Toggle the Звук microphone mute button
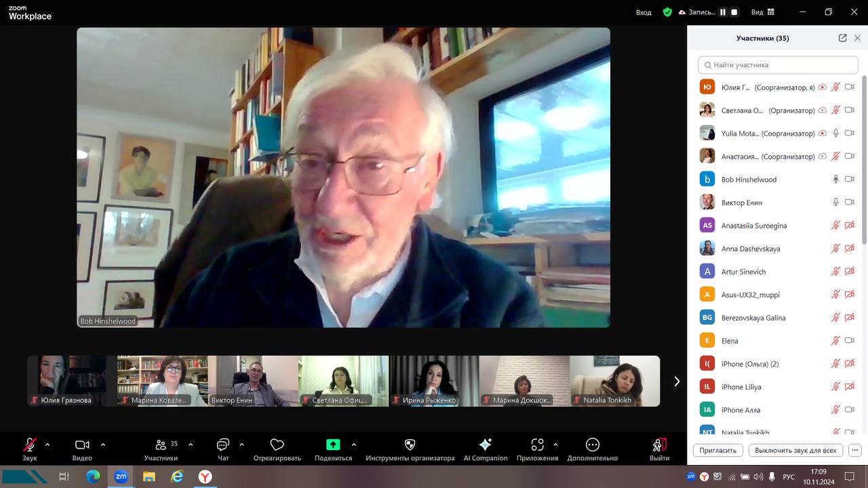Image resolution: width=868 pixels, height=488 pixels. pos(30,445)
